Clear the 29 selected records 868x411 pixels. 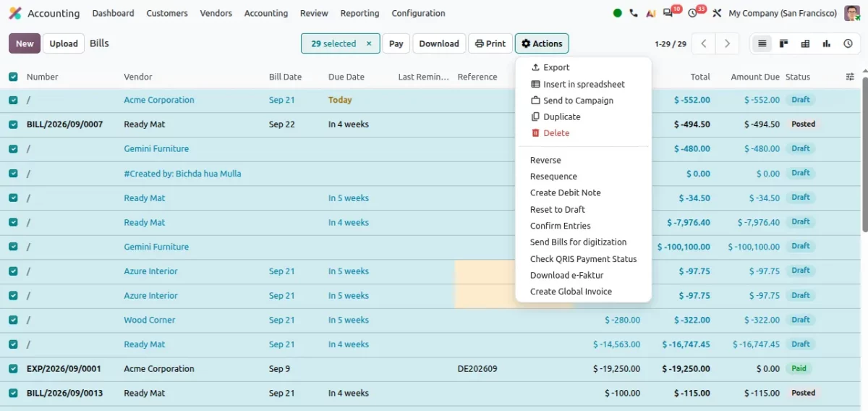[369, 43]
